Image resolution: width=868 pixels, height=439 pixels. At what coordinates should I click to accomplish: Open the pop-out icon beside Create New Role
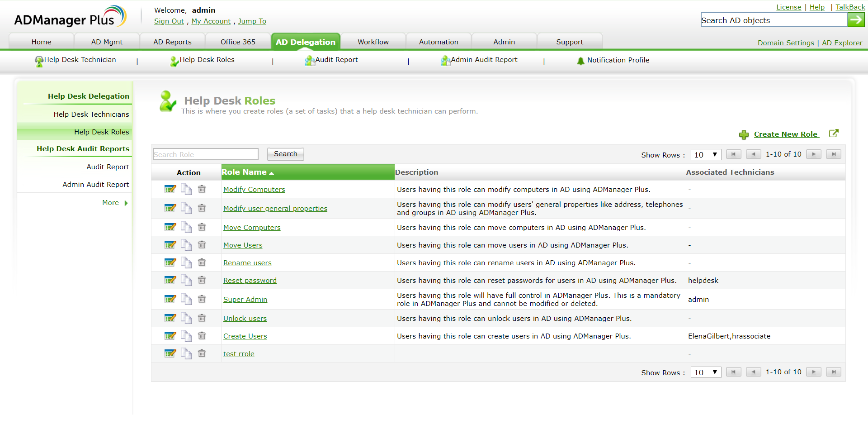(834, 134)
